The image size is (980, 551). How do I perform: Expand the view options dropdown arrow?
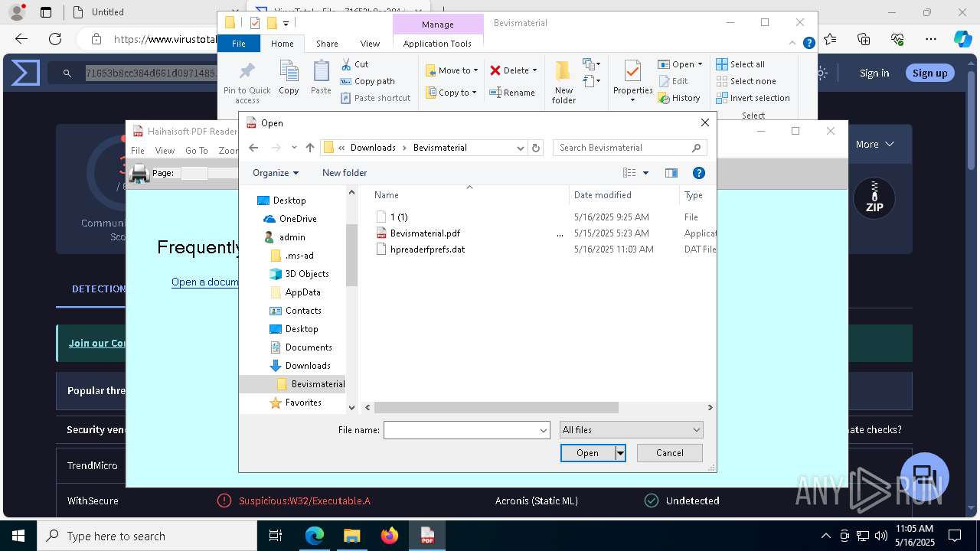point(645,173)
